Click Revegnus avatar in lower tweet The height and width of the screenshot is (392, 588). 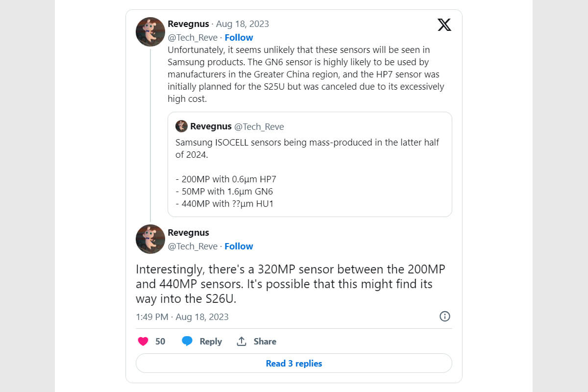click(x=150, y=239)
